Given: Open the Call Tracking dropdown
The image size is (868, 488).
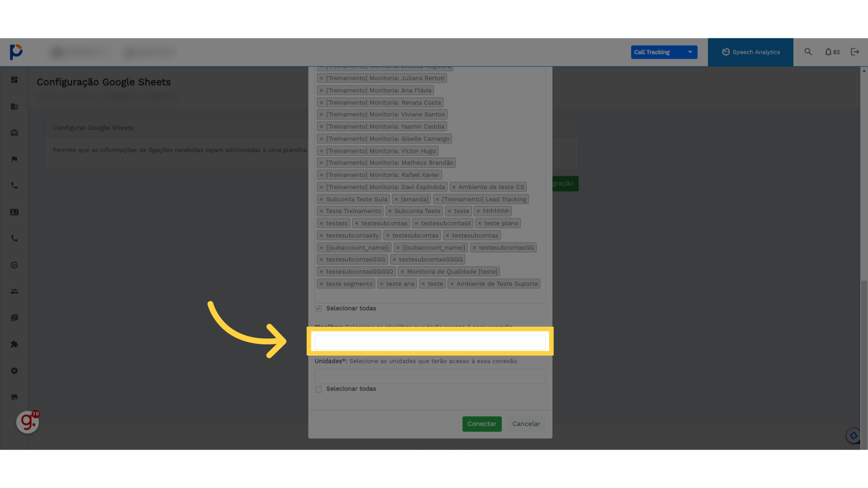Looking at the screenshot, I should (x=664, y=52).
